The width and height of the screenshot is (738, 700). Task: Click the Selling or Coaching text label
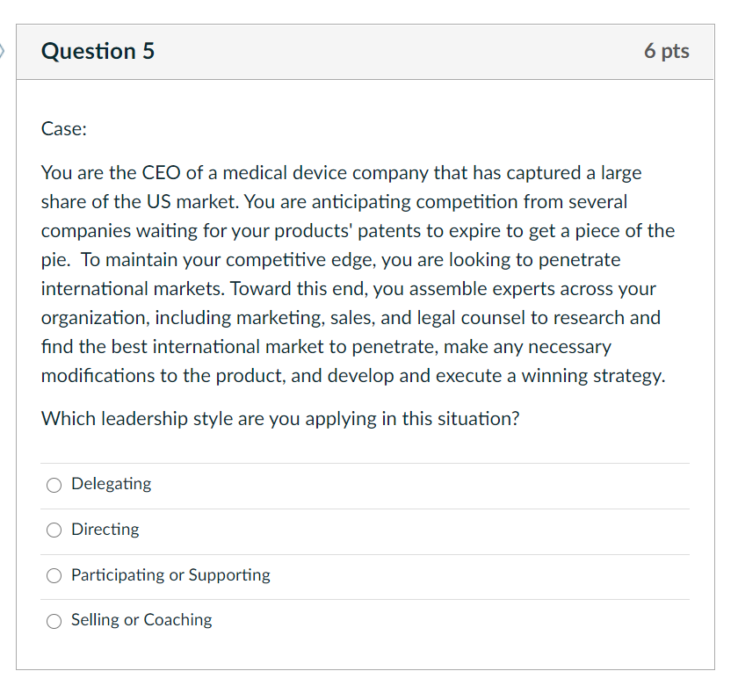pos(141,620)
